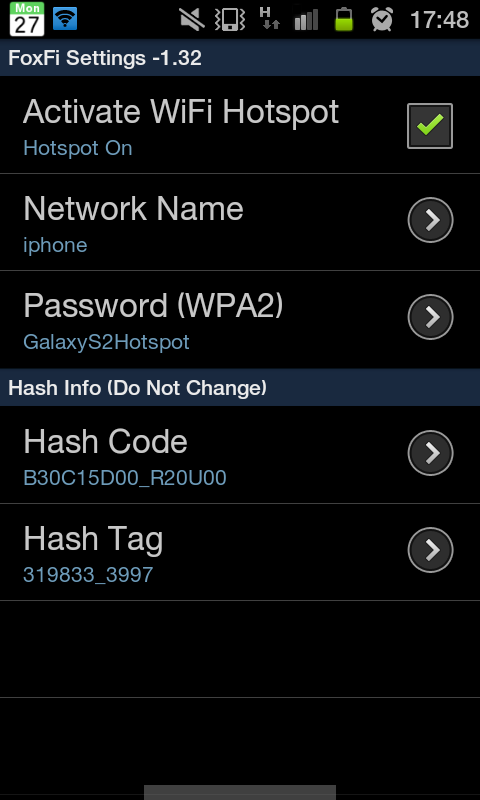
Task: Tap the 17:48 clock display
Action: [x=439, y=20]
